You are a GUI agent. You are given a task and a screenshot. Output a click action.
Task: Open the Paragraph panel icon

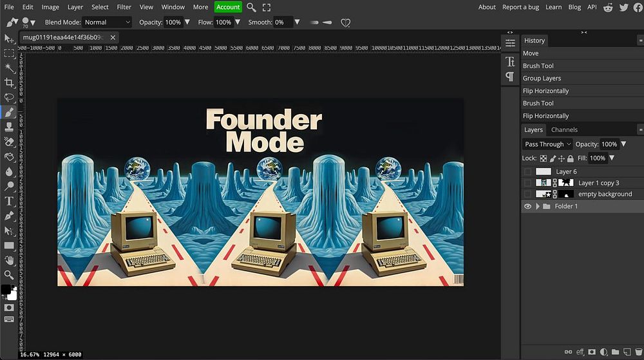[x=510, y=77]
